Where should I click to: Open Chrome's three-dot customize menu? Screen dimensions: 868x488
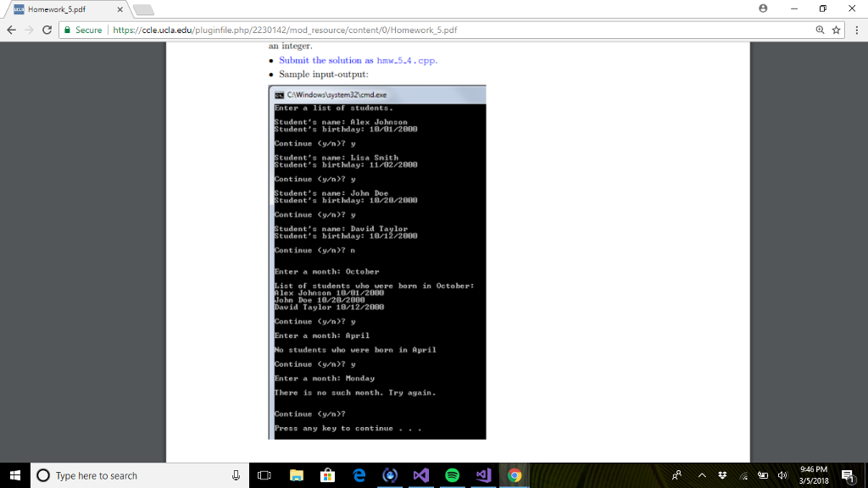tap(859, 29)
